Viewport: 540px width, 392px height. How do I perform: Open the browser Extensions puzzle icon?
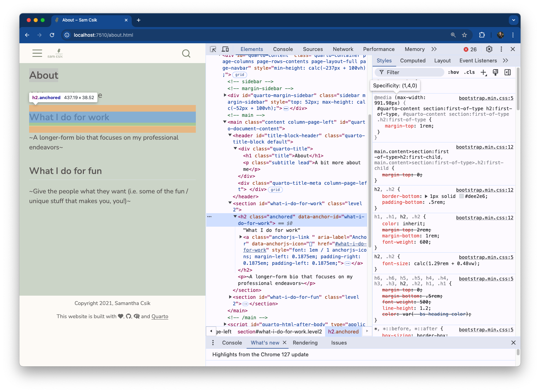tap(482, 35)
